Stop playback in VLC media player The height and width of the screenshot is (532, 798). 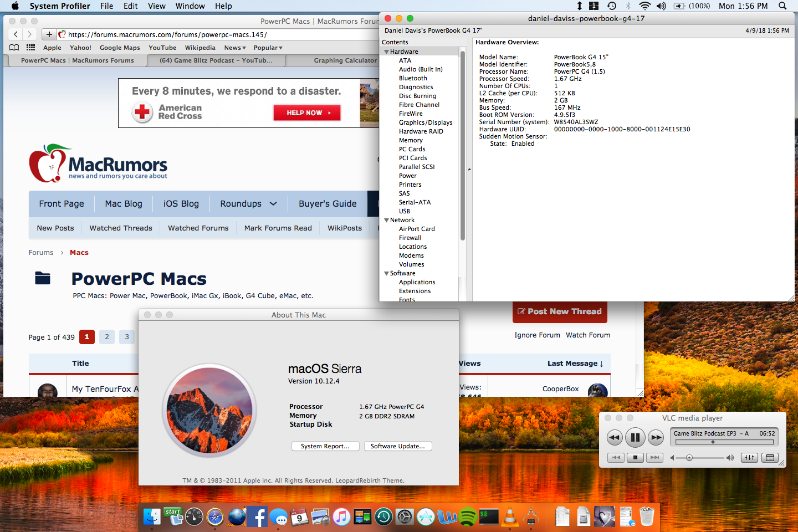click(635, 458)
